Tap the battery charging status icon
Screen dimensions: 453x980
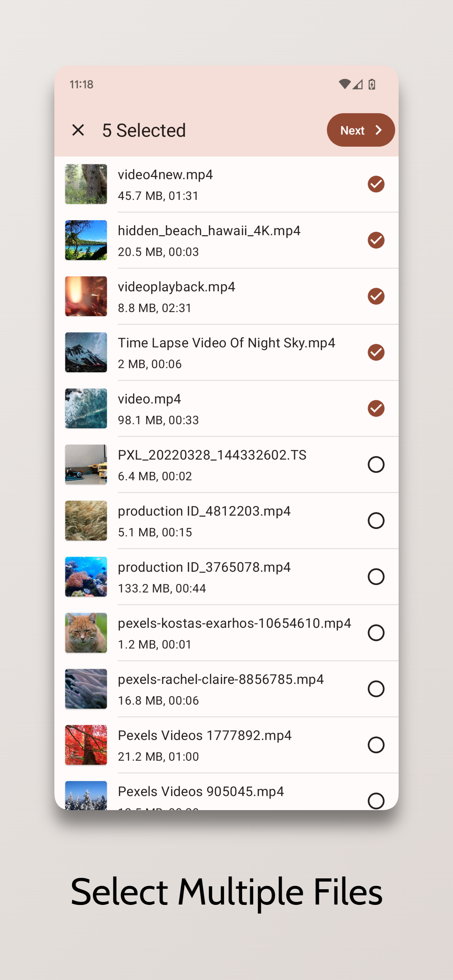(x=372, y=84)
